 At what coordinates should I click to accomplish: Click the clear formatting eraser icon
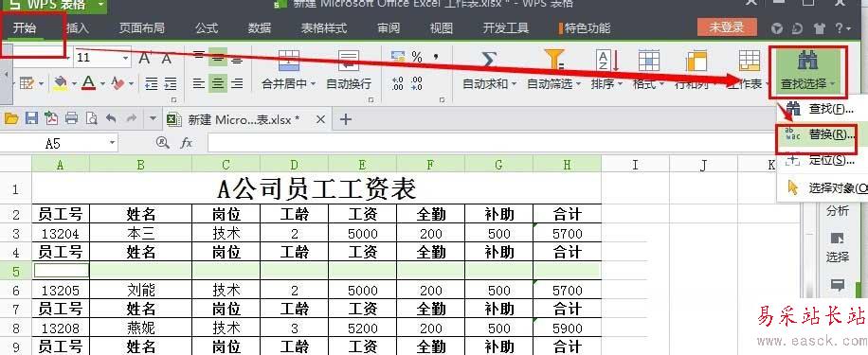118,83
